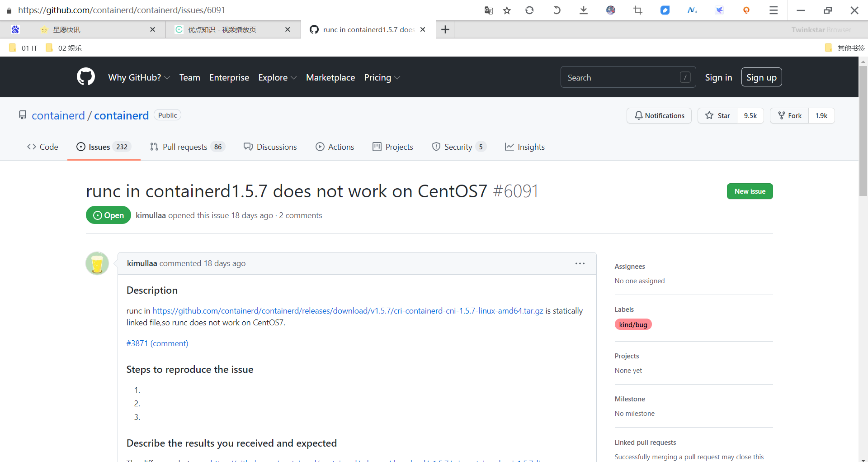The image size is (868, 462).
Task: Open the Discussions tab
Action: 270,147
